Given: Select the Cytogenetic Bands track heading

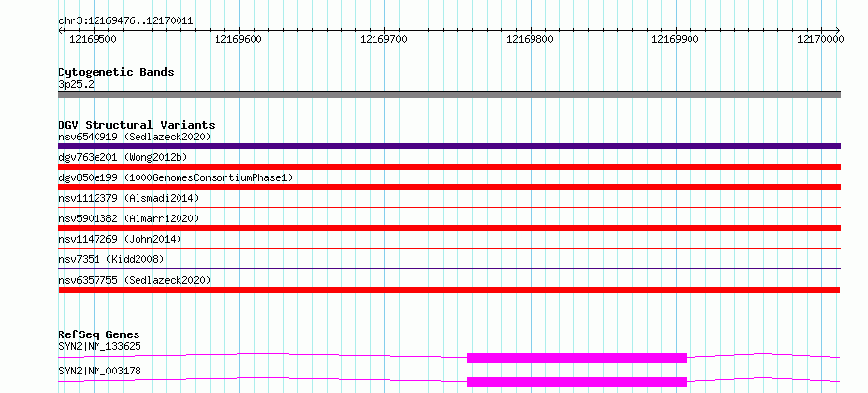Looking at the screenshot, I should [116, 72].
